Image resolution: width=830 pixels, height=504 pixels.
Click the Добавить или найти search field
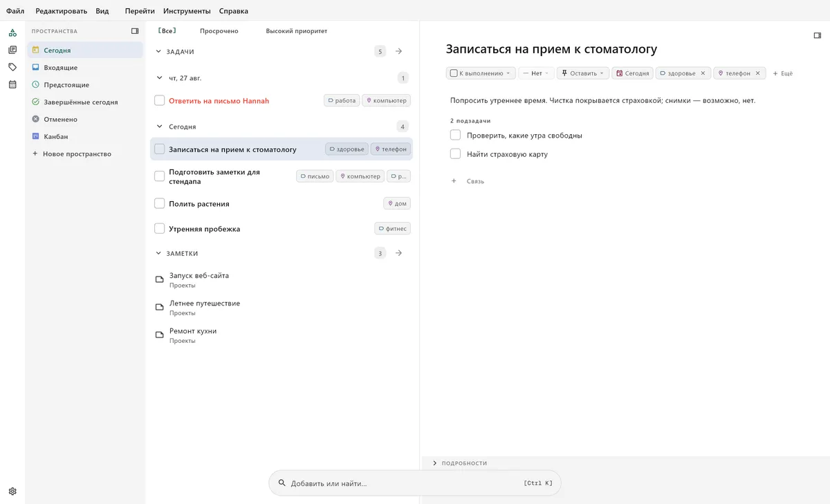pyautogui.click(x=415, y=483)
